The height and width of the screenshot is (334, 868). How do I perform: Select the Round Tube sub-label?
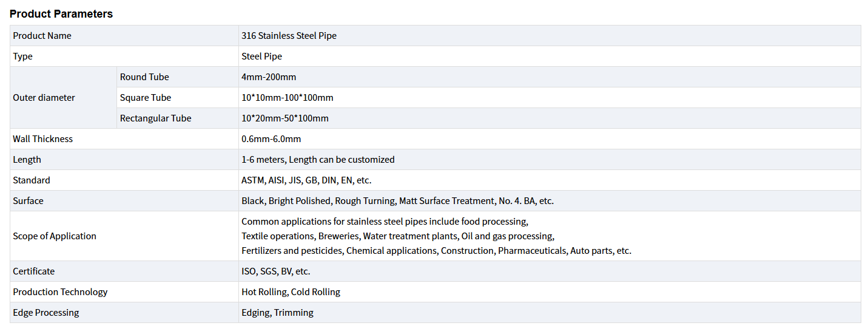(x=144, y=77)
